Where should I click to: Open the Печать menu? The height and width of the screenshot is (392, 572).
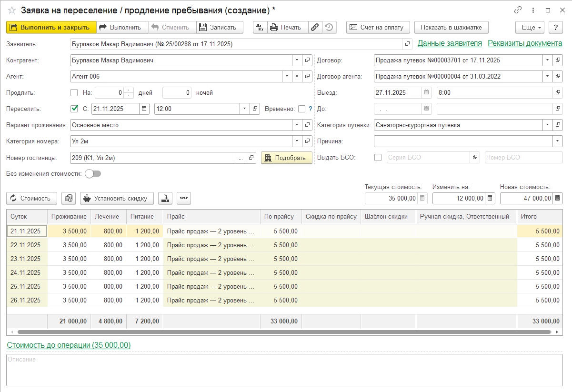click(x=287, y=27)
